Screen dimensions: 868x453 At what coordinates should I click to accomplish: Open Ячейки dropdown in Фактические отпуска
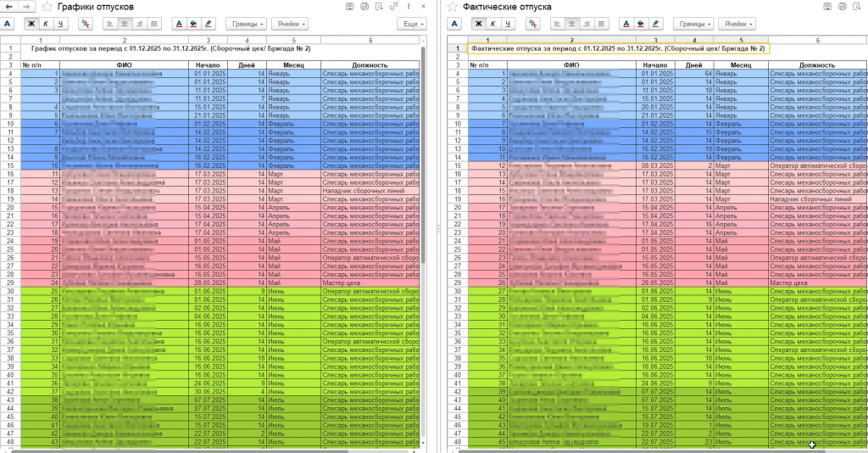(x=737, y=24)
